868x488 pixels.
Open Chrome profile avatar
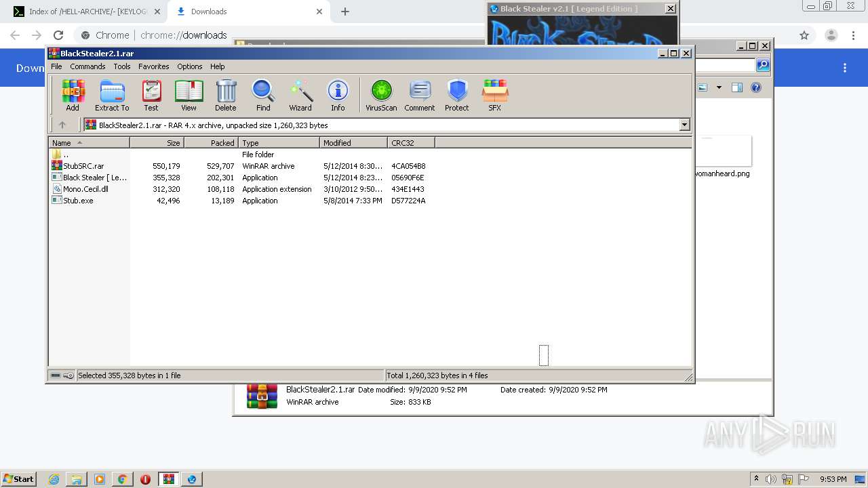click(x=831, y=35)
